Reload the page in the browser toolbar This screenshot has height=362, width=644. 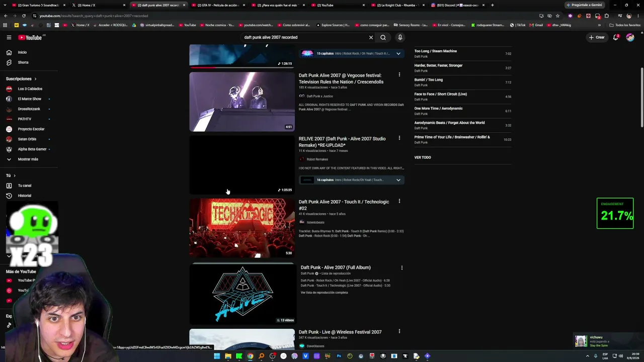click(24, 16)
